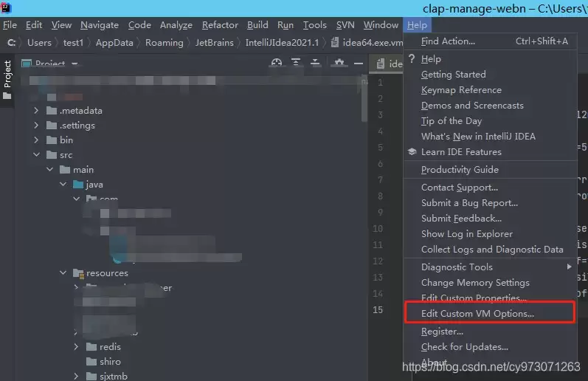Click the Project tool window sidebar button
Viewport: 588px width, 381px height.
[7, 80]
